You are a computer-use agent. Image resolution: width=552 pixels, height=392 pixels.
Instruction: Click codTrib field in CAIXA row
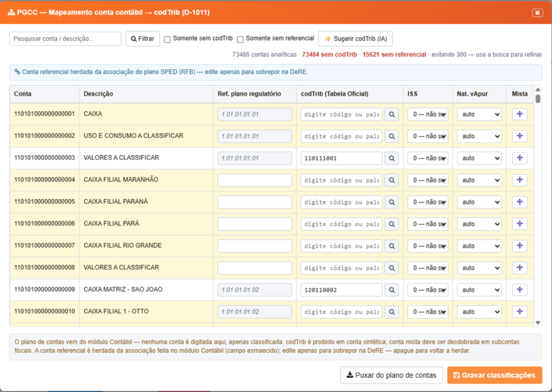[x=341, y=114]
